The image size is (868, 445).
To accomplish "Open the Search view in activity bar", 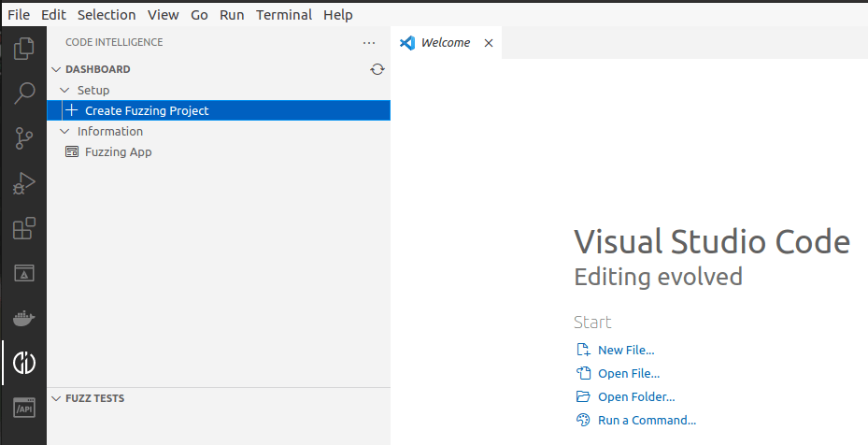I will coord(23,93).
